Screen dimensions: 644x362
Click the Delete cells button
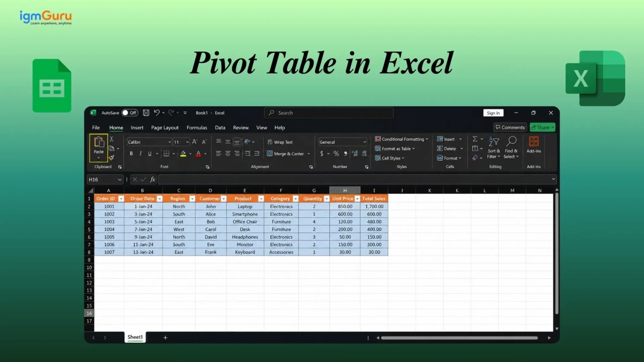coord(446,149)
